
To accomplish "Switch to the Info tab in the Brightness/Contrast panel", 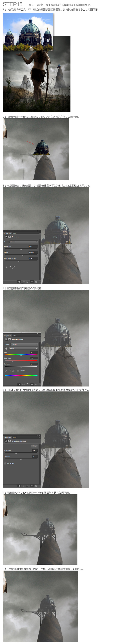I will click(x=14, y=437).
